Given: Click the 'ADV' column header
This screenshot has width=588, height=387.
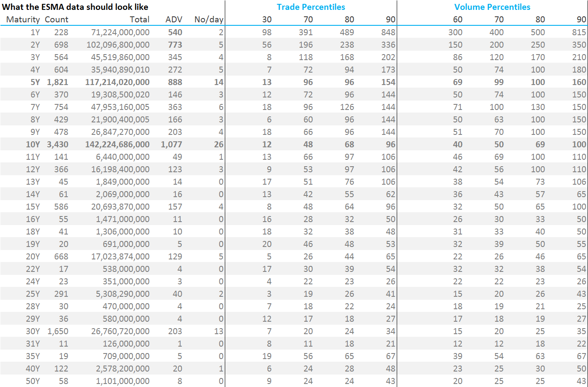Looking at the screenshot, I should [174, 19].
